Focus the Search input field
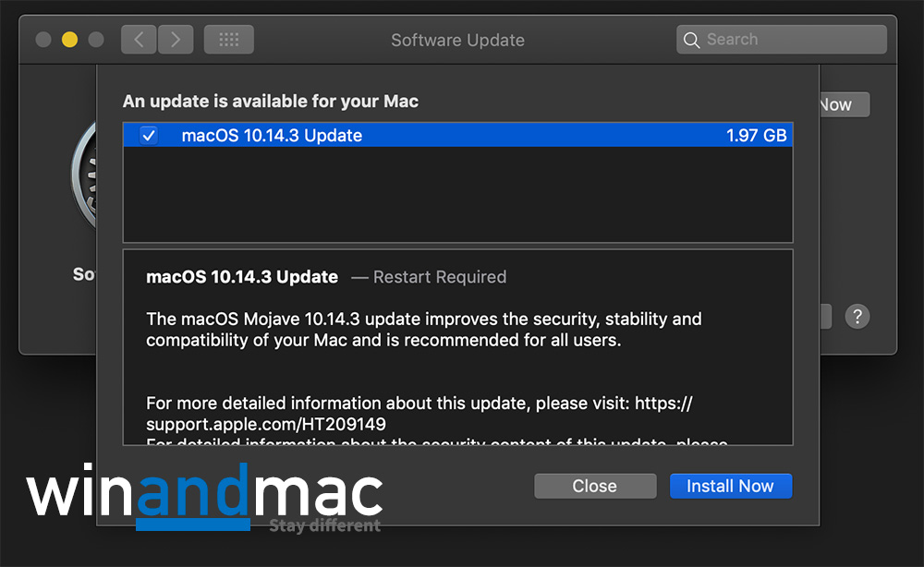Image resolution: width=924 pixels, height=567 pixels. click(x=790, y=40)
